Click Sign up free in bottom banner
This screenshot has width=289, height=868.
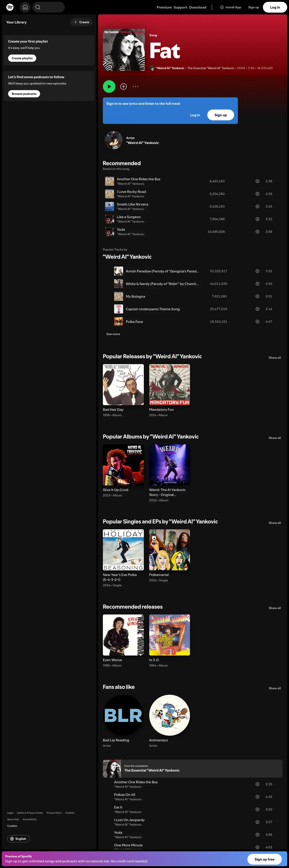(x=264, y=859)
